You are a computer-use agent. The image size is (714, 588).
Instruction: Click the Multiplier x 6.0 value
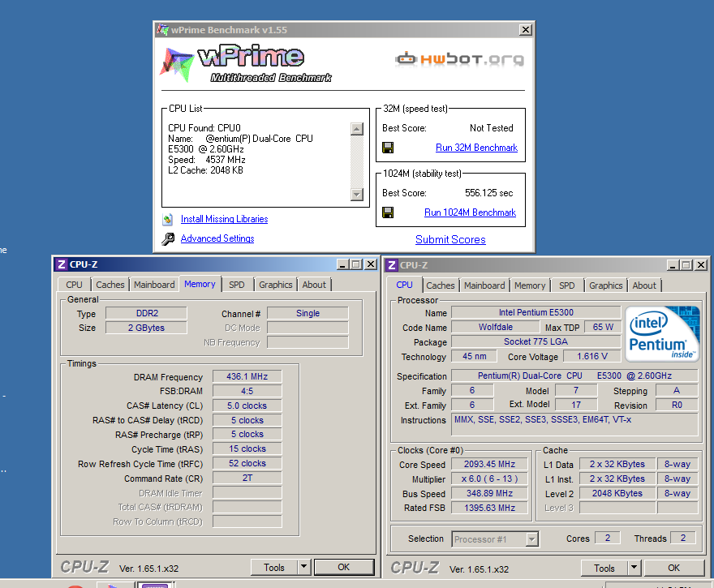489,479
